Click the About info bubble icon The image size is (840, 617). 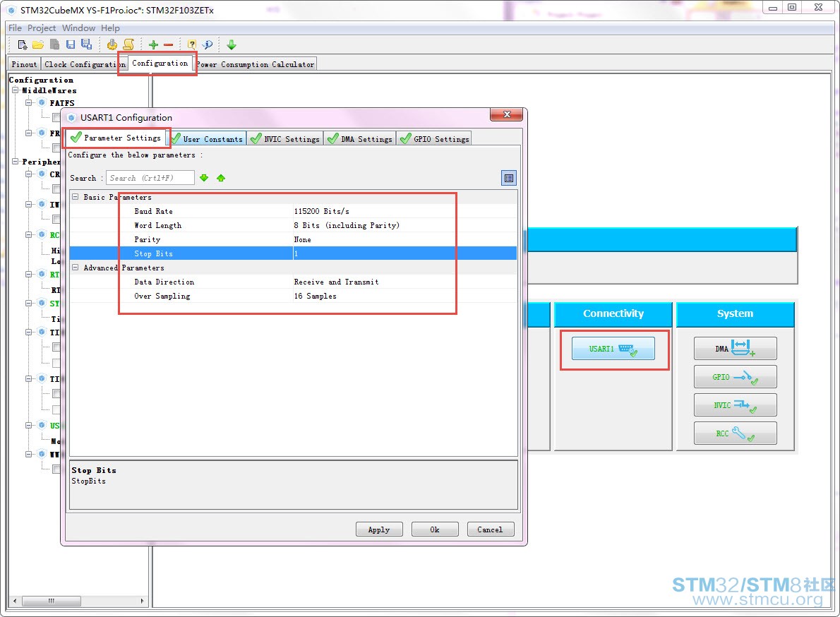[x=208, y=44]
